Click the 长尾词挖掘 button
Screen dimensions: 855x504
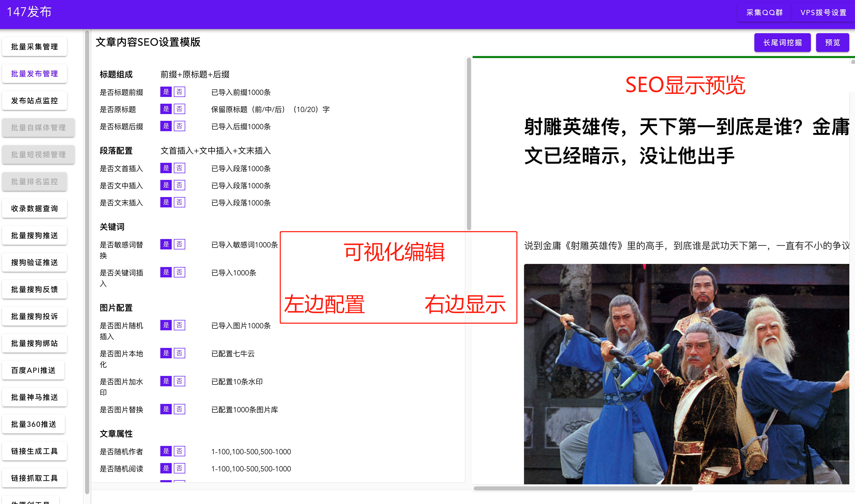coord(782,42)
